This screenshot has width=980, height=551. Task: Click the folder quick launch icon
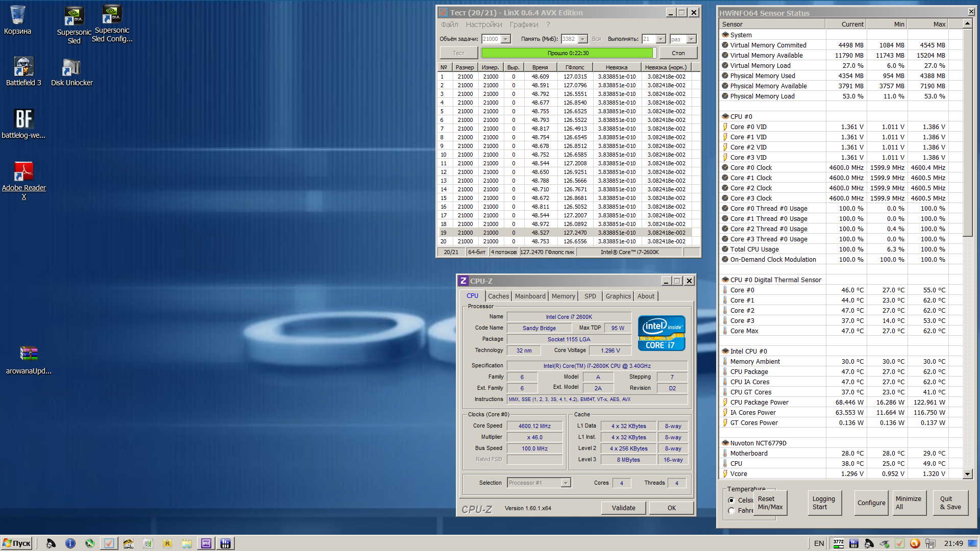point(187,543)
